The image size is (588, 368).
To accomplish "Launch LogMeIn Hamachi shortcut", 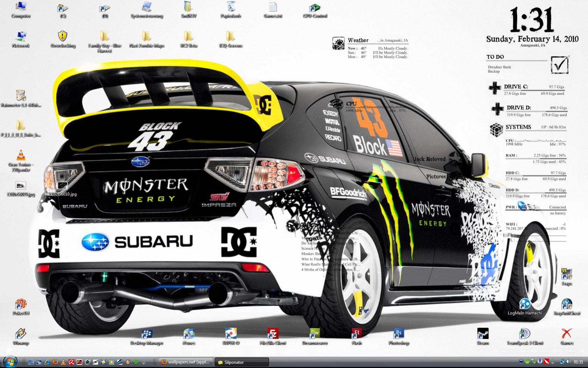I will click(525, 307).
